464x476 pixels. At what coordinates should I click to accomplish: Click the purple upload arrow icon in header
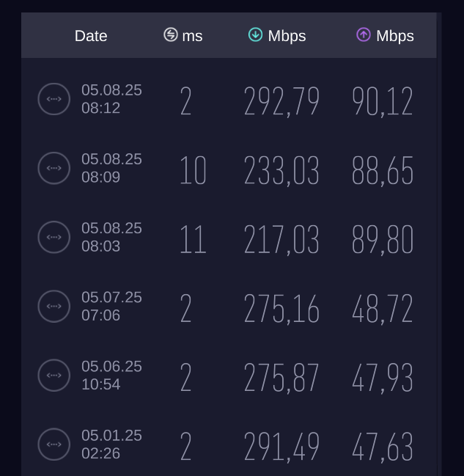tap(364, 34)
